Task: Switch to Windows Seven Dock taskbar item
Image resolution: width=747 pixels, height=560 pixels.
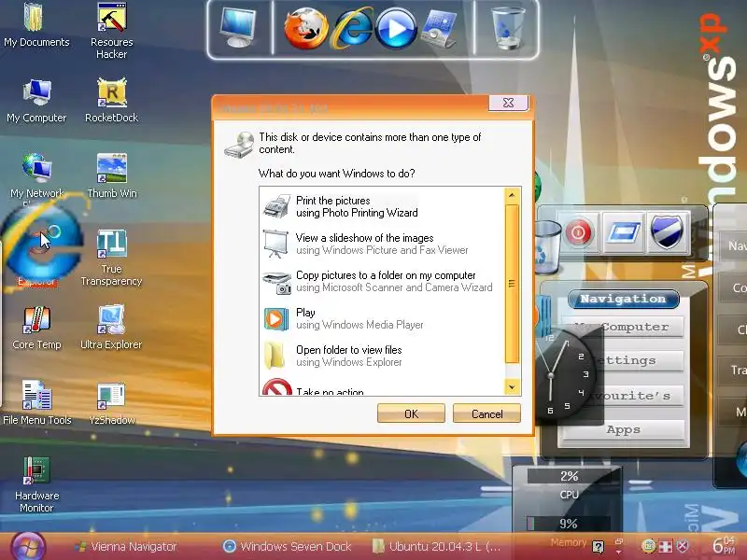Action: click(x=288, y=546)
